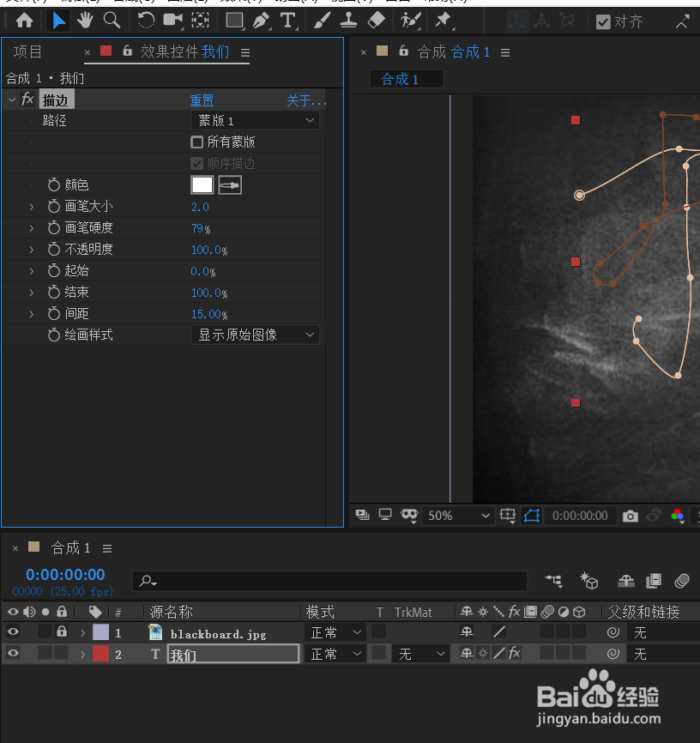Click the viewer preview time 0:00:00:00
This screenshot has width=700, height=743.
(x=580, y=516)
